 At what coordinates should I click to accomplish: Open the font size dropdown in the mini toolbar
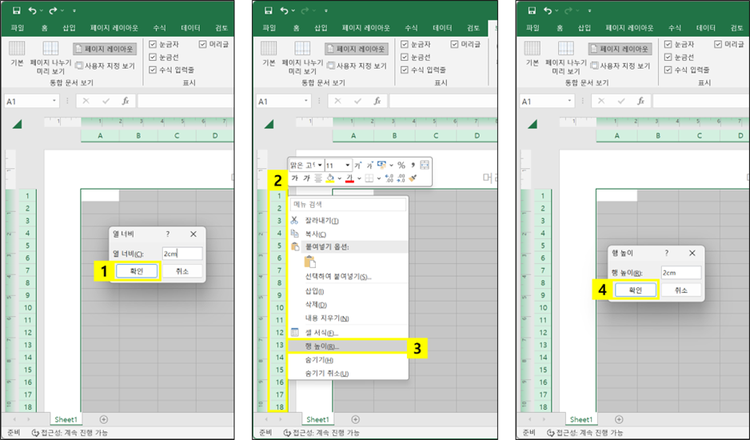[348, 165]
